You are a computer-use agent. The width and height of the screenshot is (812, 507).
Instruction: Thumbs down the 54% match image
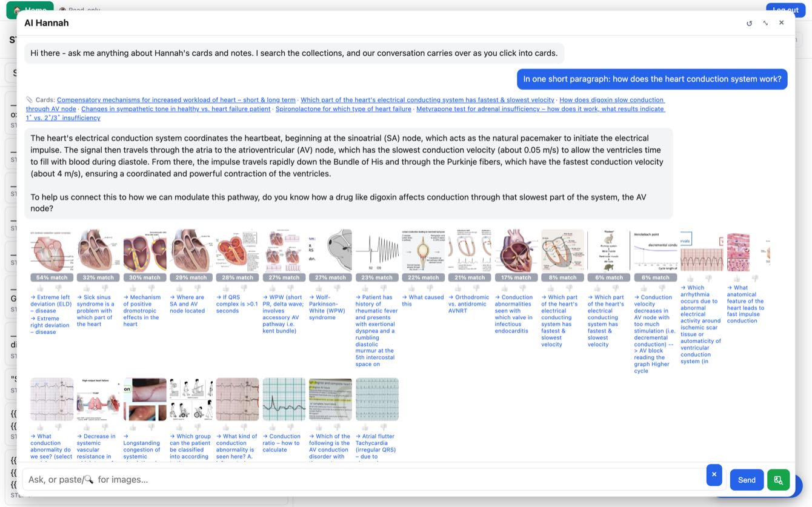[x=58, y=288]
